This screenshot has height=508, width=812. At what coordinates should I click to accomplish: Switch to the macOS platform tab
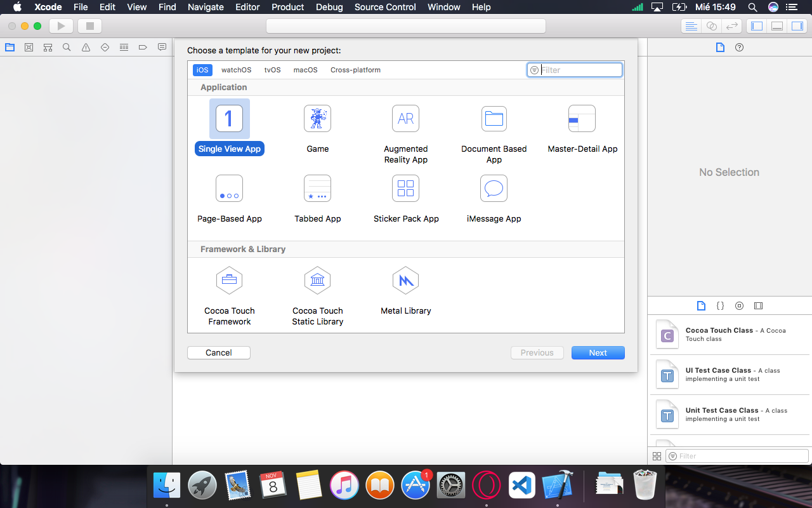tap(305, 70)
